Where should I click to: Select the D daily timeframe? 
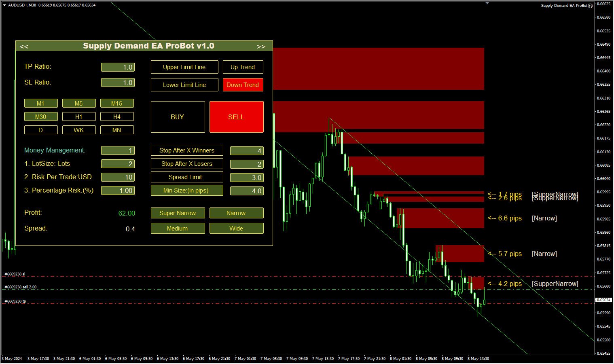pos(41,130)
